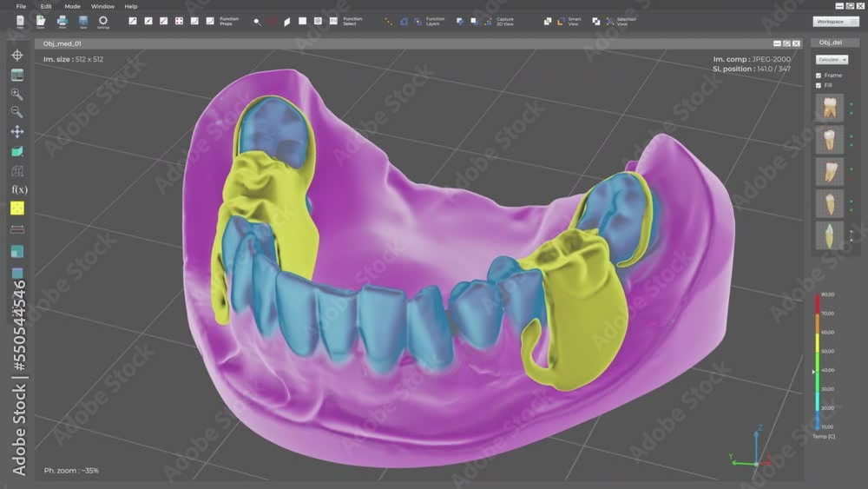Select the white square selection icon

tap(302, 21)
